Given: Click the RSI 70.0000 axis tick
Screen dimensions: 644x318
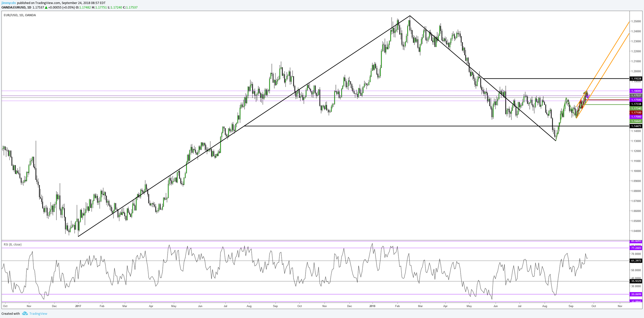Looking at the screenshot, I should pos(636,254).
